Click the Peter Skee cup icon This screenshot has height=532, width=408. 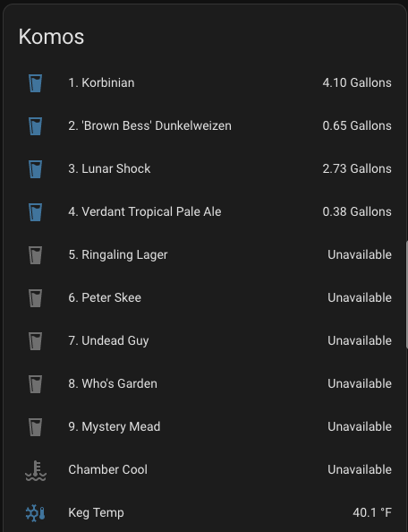tap(35, 298)
